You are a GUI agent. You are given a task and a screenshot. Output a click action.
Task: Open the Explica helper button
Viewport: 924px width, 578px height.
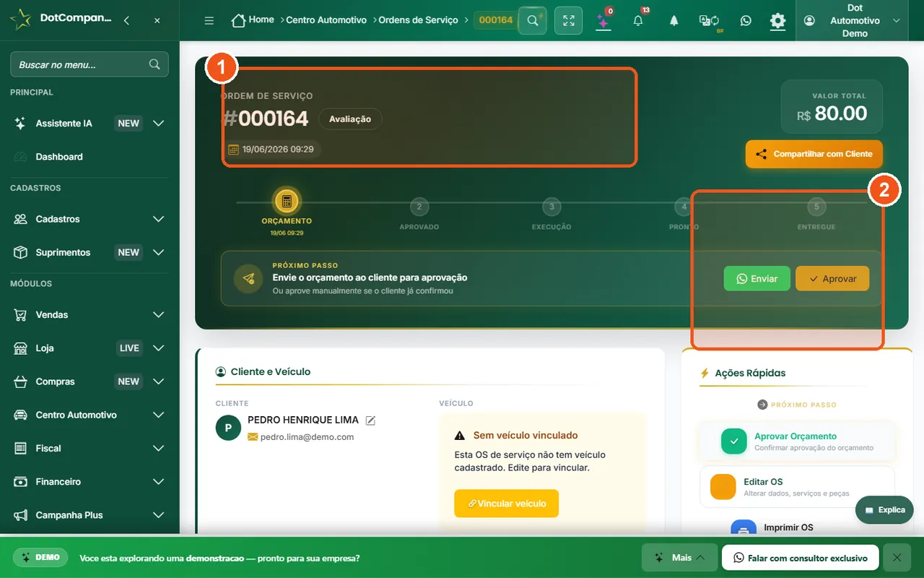(884, 510)
